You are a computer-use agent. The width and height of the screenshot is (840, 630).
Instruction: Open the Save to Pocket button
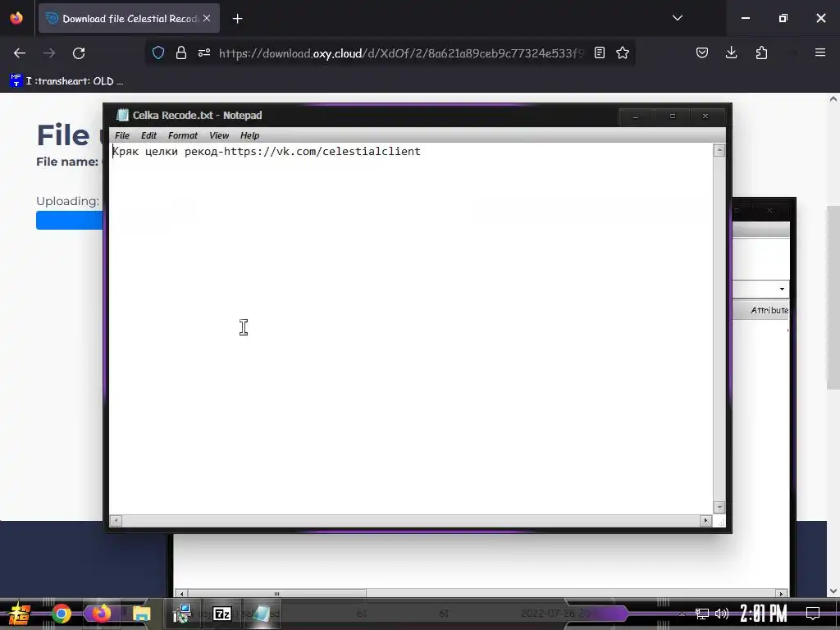(x=702, y=52)
